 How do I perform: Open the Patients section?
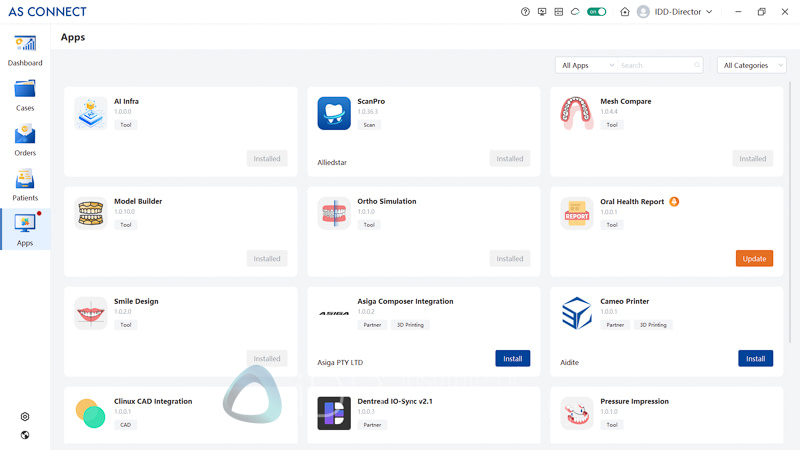[25, 185]
